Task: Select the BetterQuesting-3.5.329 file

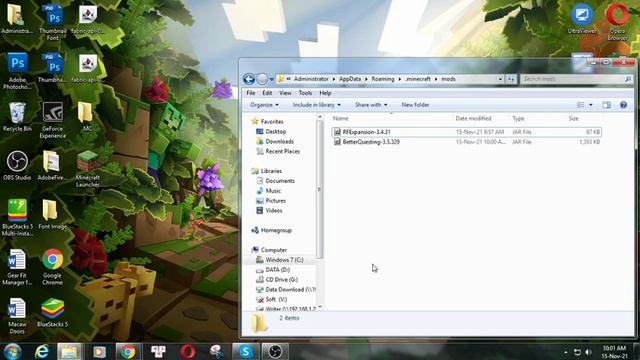Action: click(467, 142)
